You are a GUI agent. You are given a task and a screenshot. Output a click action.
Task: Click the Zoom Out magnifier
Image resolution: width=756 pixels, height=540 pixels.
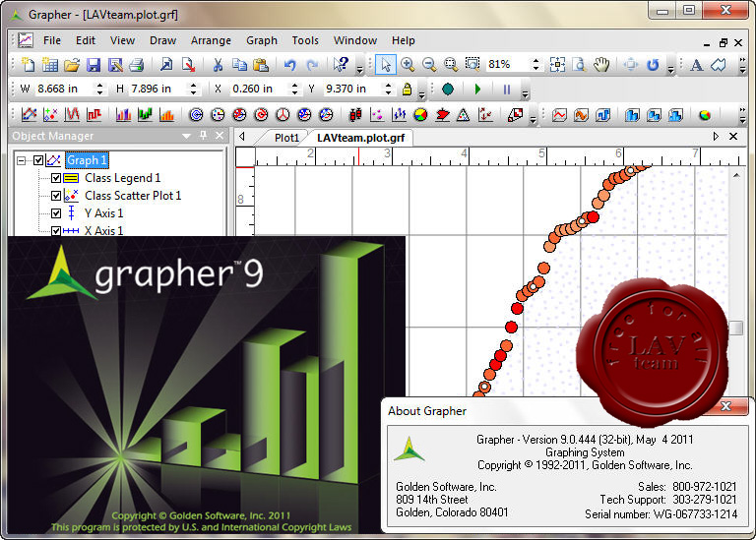coord(428,65)
